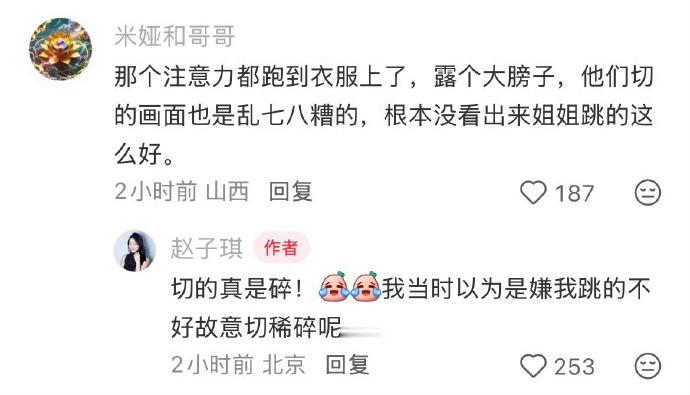Open the 赵子琪 username link
The image size is (690, 395).
click(x=206, y=248)
